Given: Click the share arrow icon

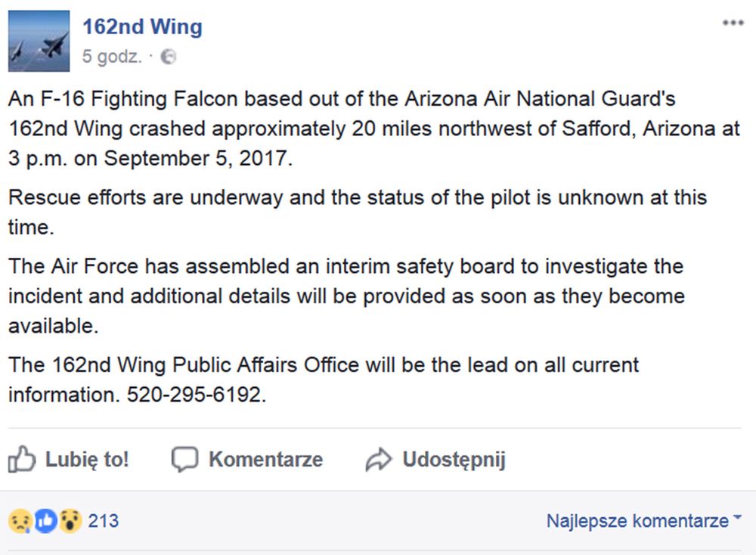Looking at the screenshot, I should pyautogui.click(x=378, y=459).
